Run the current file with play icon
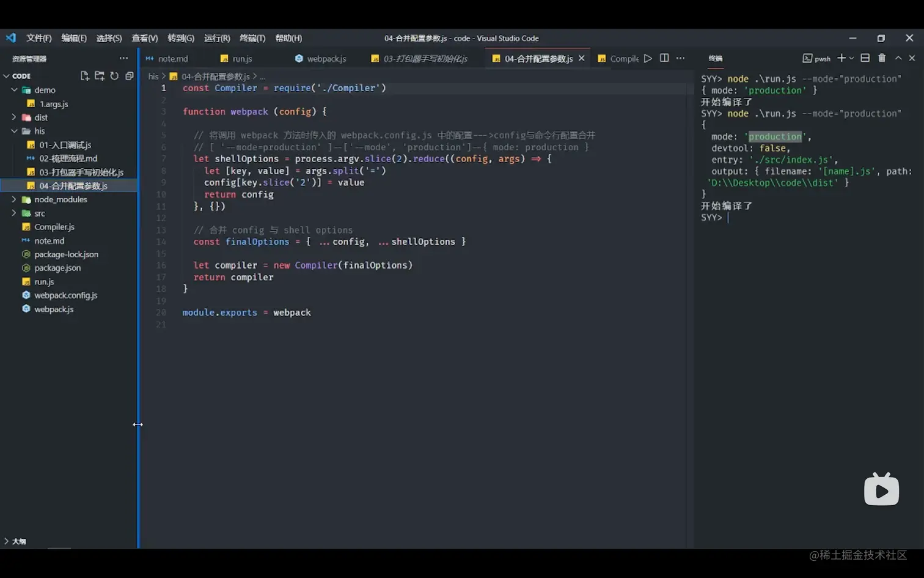The width and height of the screenshot is (924, 578). tap(648, 58)
